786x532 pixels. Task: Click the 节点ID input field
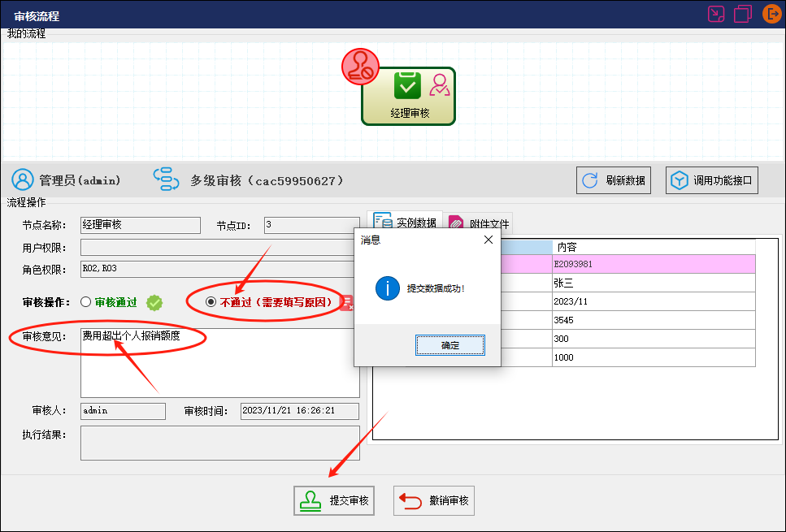[312, 225]
